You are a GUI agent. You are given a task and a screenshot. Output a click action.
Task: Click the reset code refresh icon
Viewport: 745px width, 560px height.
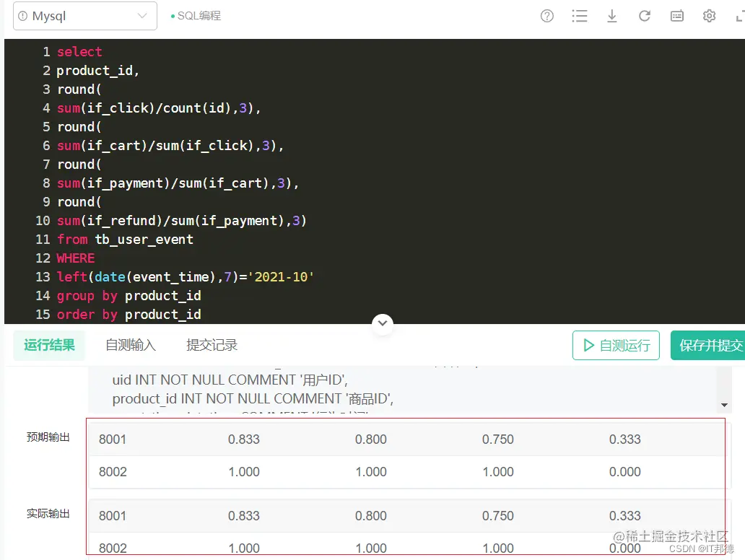pos(644,16)
